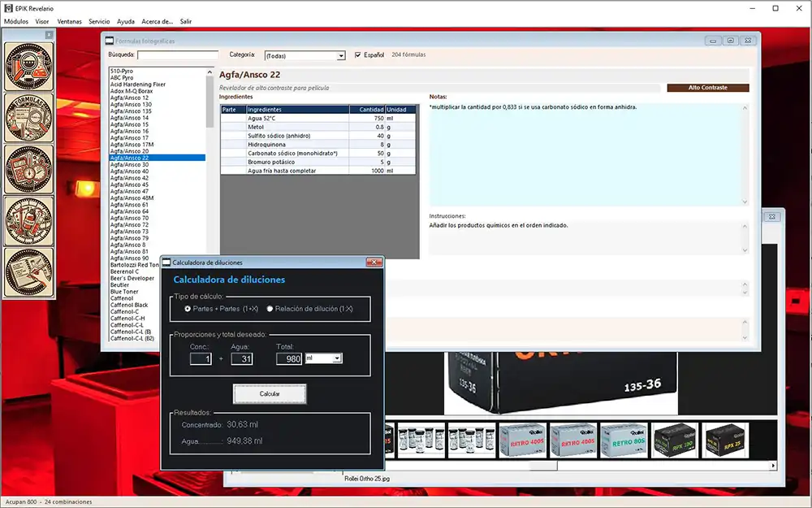Open the calculator and stopwatch module icon
The image size is (812, 508).
[29, 169]
